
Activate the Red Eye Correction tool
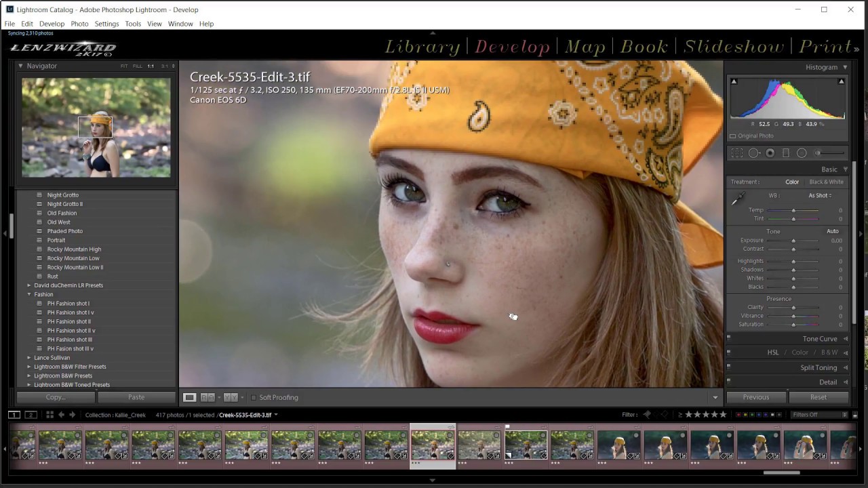(x=770, y=153)
